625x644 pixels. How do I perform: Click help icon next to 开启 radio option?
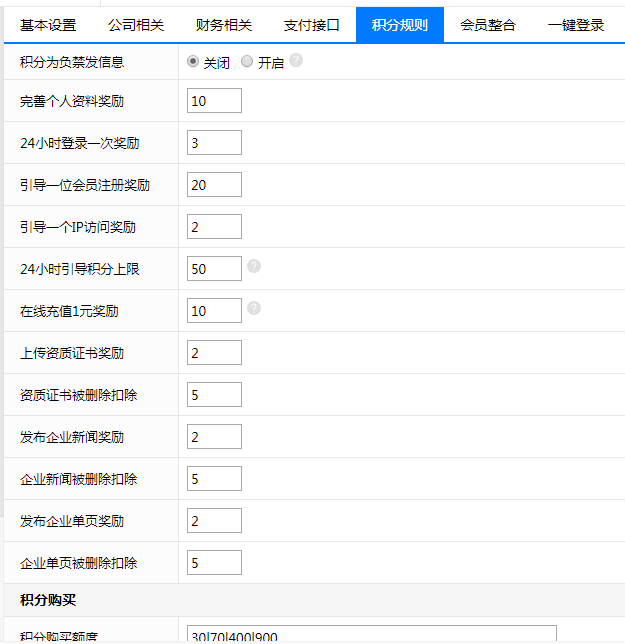[x=296, y=61]
